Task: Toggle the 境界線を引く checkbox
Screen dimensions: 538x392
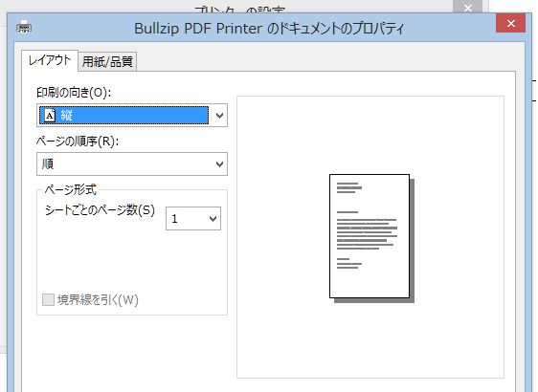Action: [48, 299]
